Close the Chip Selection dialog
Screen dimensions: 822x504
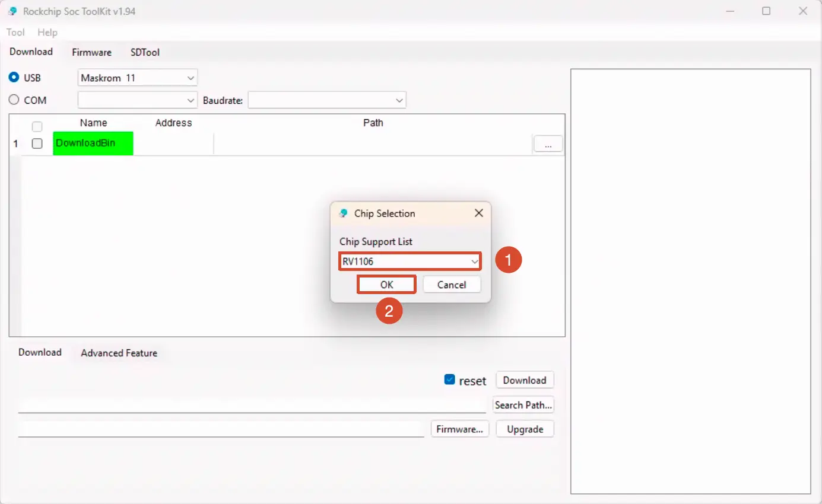pyautogui.click(x=479, y=213)
